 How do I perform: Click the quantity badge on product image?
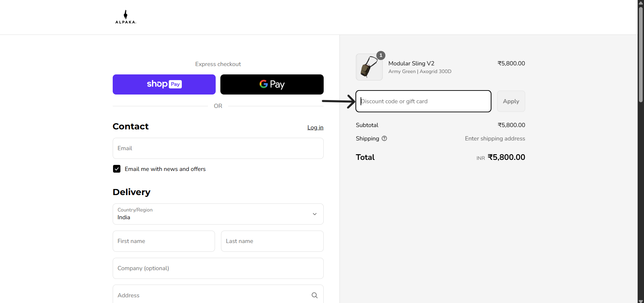[381, 55]
